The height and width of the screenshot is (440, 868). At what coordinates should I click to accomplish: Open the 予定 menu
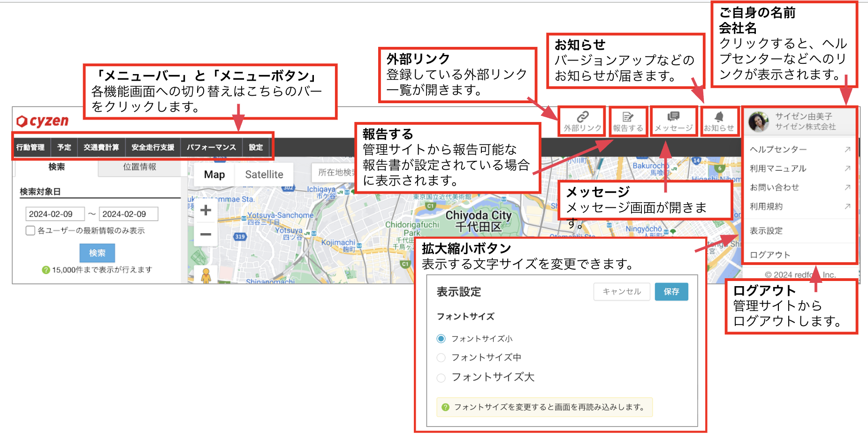pyautogui.click(x=64, y=147)
